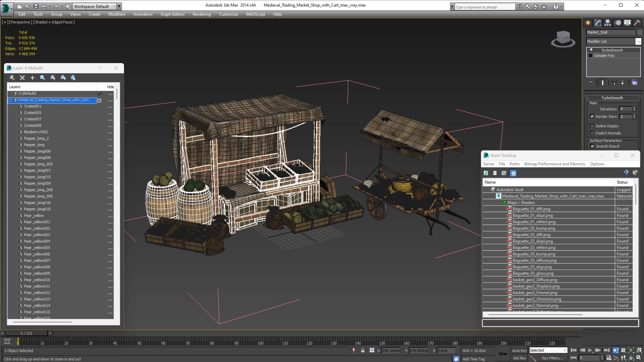Open Paths menu in Asset Tracking
This screenshot has height=362, width=644.
click(x=514, y=164)
